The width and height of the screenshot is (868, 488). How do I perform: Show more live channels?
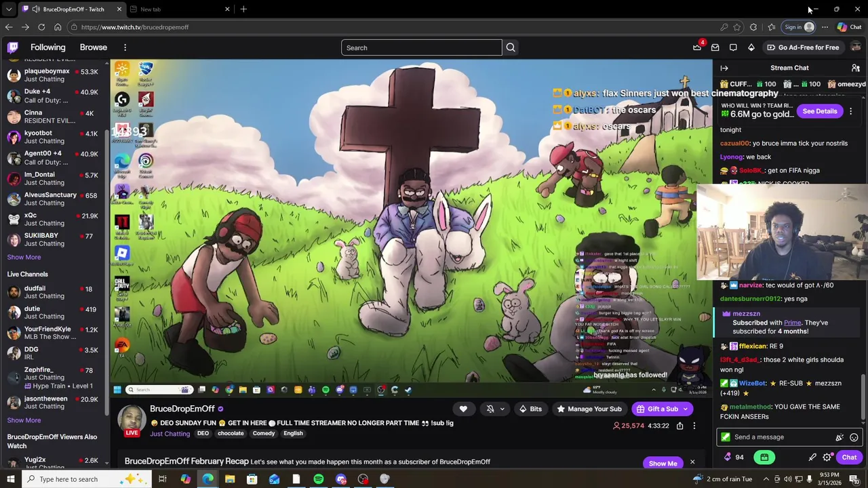[x=24, y=420]
